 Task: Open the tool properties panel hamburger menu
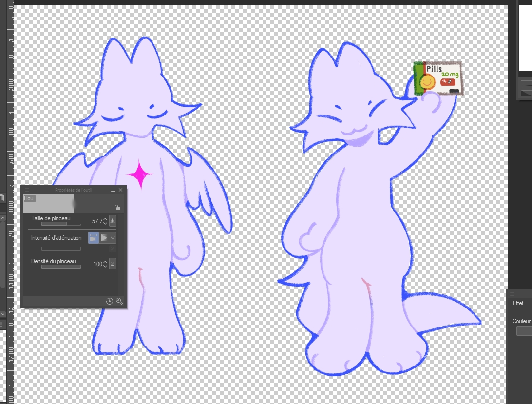point(27,190)
